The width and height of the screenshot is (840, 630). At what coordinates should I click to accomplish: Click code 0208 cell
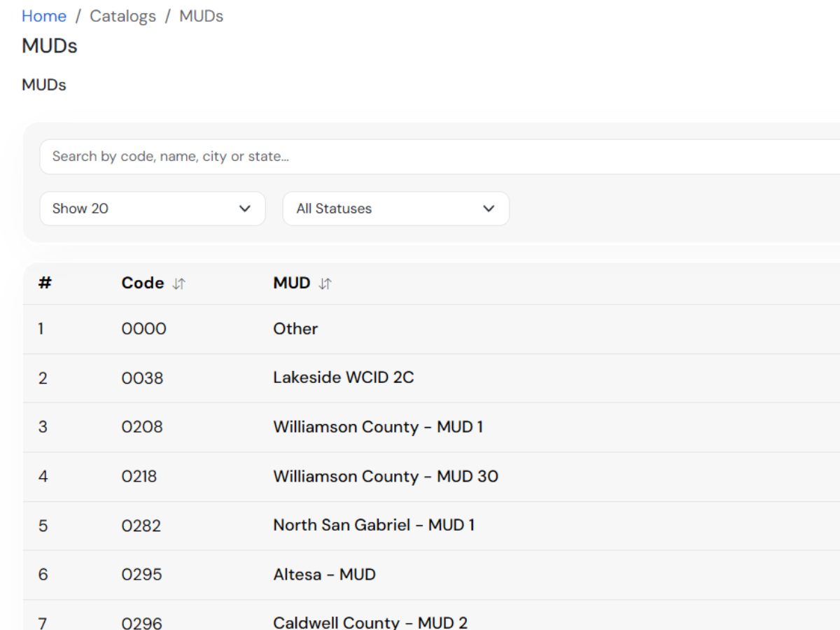[142, 427]
